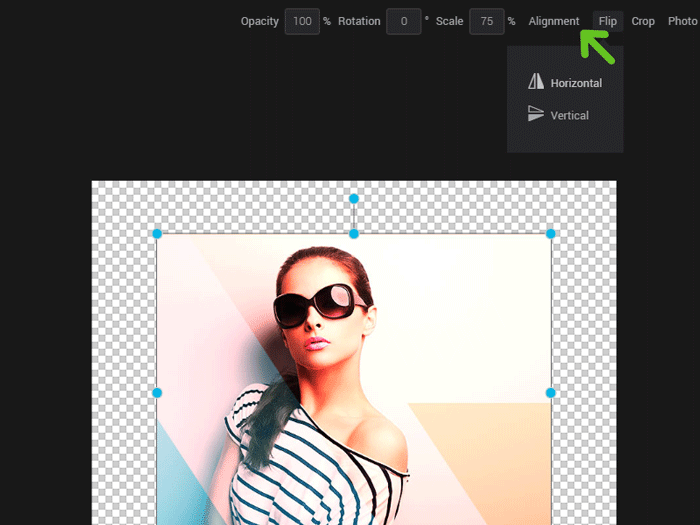Click the Opacity label text

tap(259, 21)
